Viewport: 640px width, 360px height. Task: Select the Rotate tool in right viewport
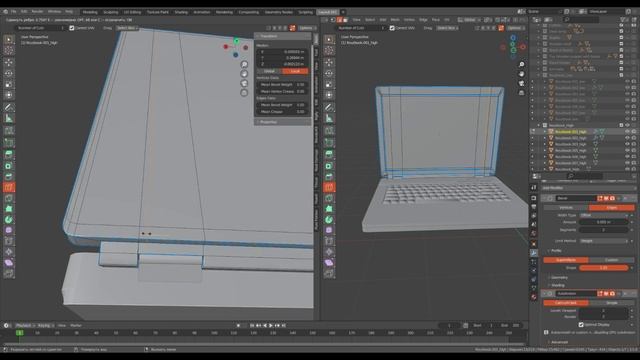pos(329,73)
